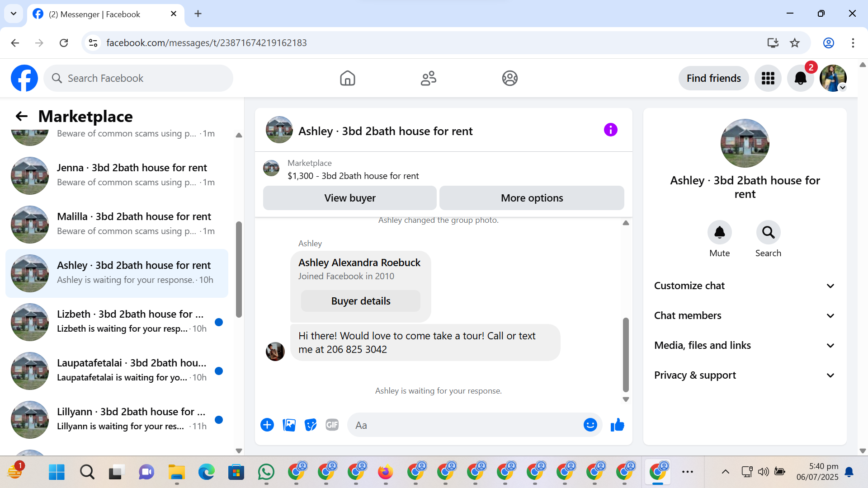Open more actions plus icon in composer

point(267,425)
